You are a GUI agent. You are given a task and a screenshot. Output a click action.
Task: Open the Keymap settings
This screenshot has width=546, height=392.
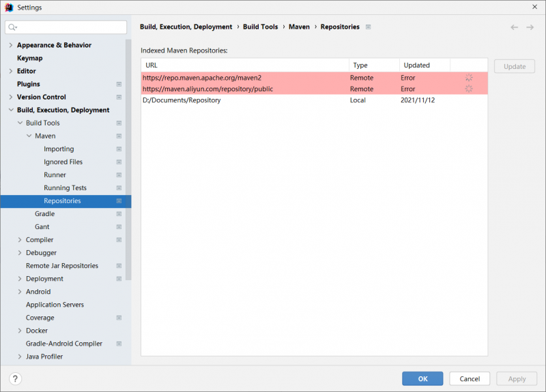(29, 59)
